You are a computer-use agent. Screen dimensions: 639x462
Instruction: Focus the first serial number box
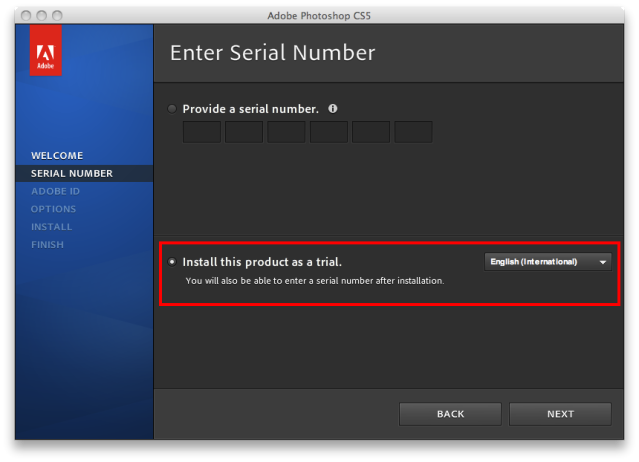[x=202, y=132]
